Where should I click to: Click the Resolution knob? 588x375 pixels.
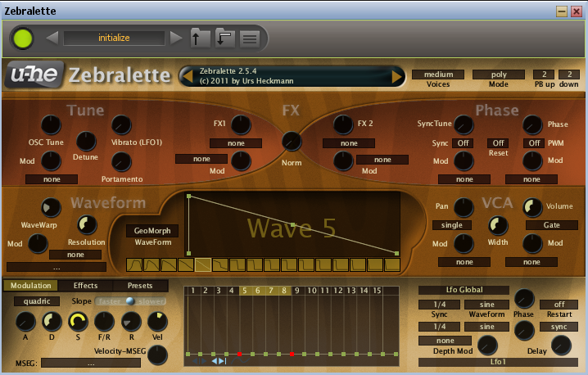(x=87, y=225)
